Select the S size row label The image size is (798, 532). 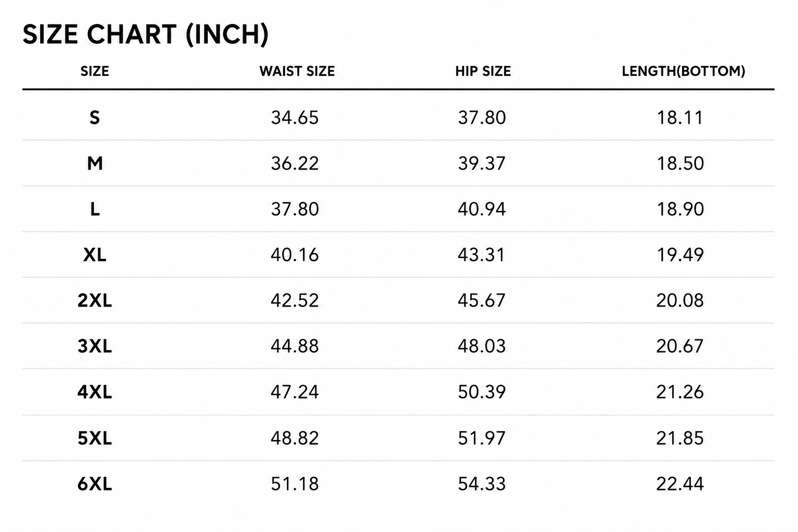click(x=95, y=117)
